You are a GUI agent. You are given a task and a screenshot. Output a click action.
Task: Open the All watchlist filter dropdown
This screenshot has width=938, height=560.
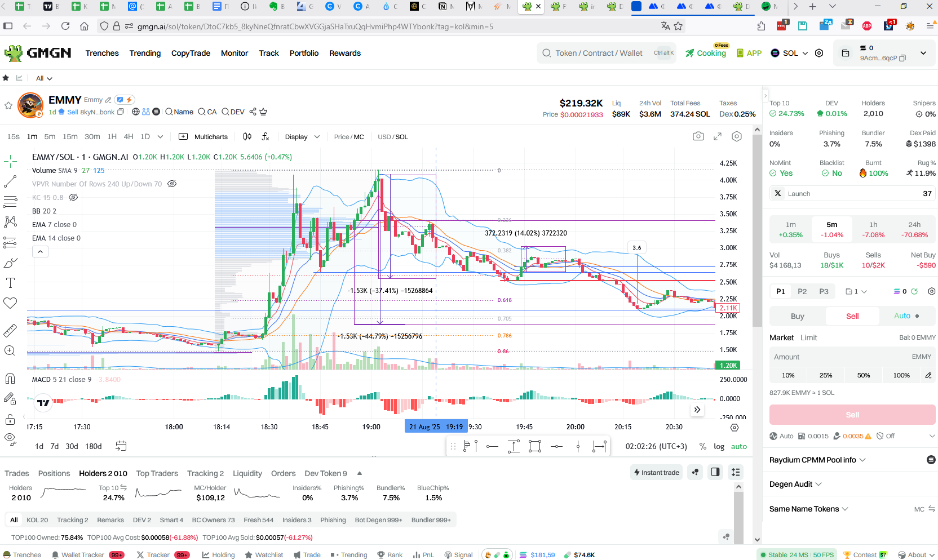point(44,78)
